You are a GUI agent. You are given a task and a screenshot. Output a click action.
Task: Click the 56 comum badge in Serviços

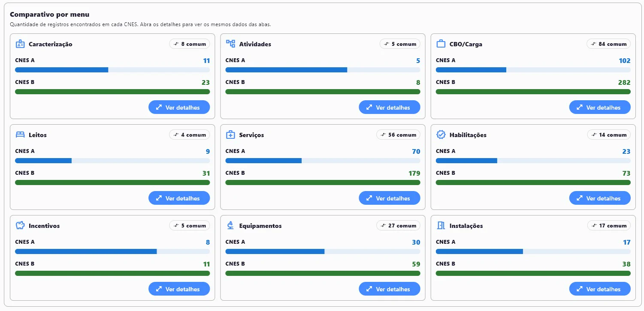tap(398, 135)
